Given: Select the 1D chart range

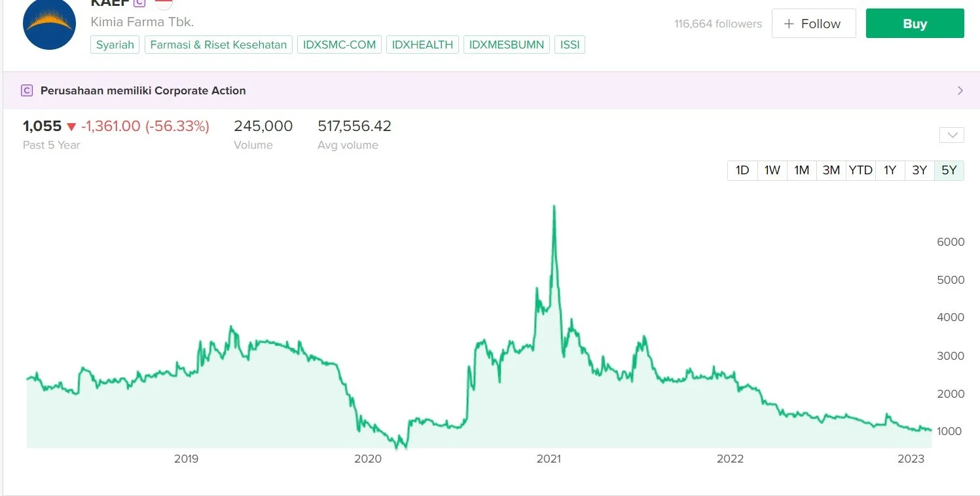Looking at the screenshot, I should 742,170.
